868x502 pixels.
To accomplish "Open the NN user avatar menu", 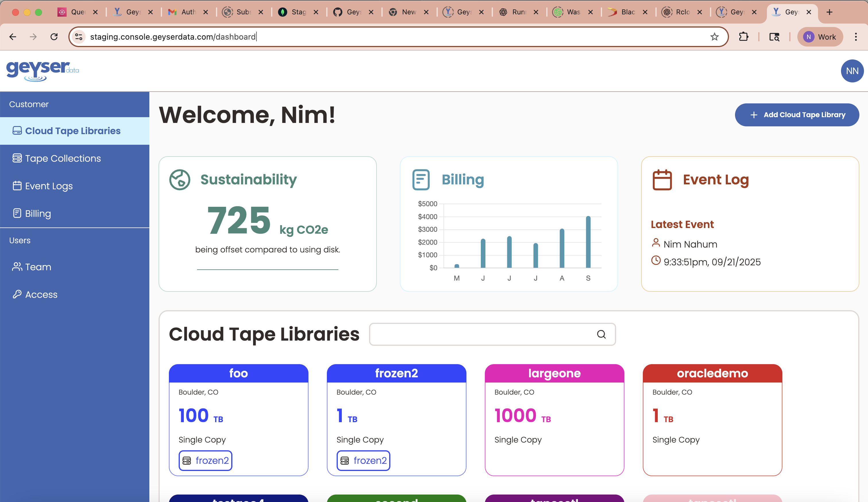I will click(852, 71).
